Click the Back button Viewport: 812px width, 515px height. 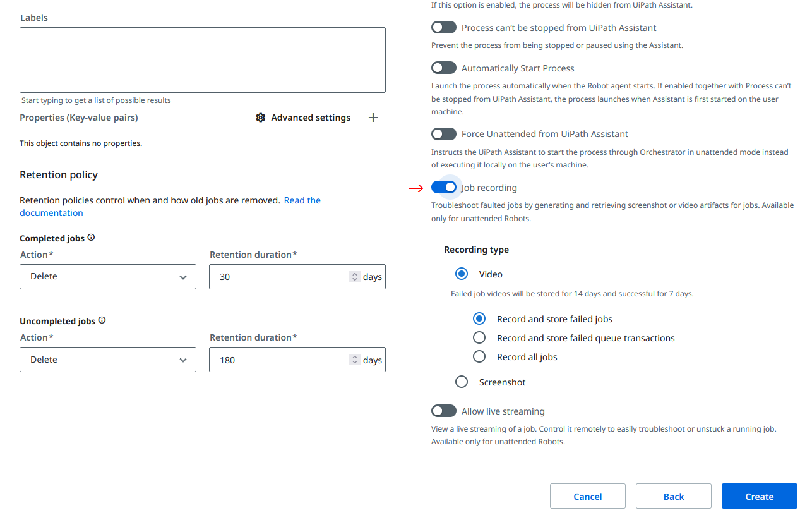coord(673,496)
